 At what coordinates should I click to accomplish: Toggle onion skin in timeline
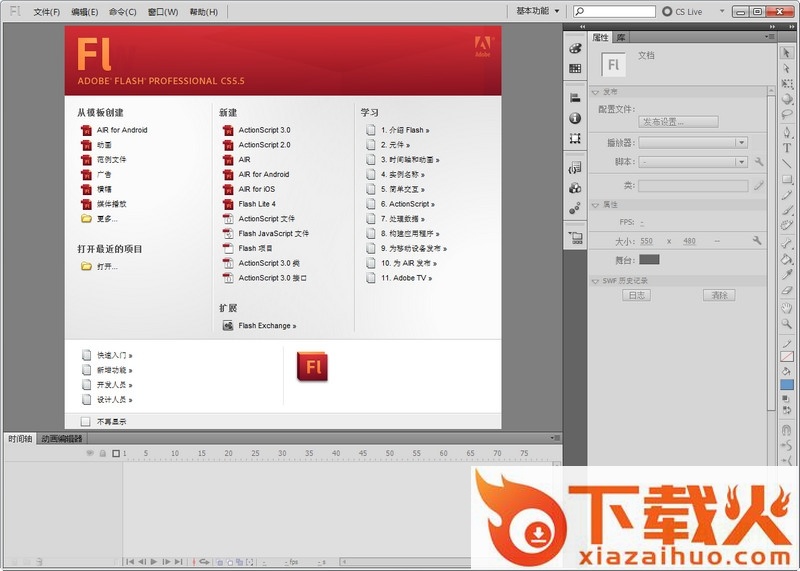(x=220, y=562)
